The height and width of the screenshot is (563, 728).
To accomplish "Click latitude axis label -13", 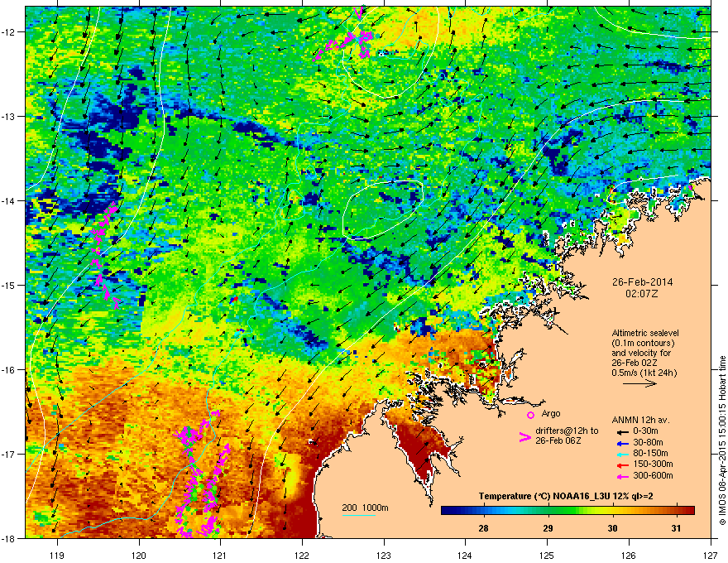I will point(9,117).
